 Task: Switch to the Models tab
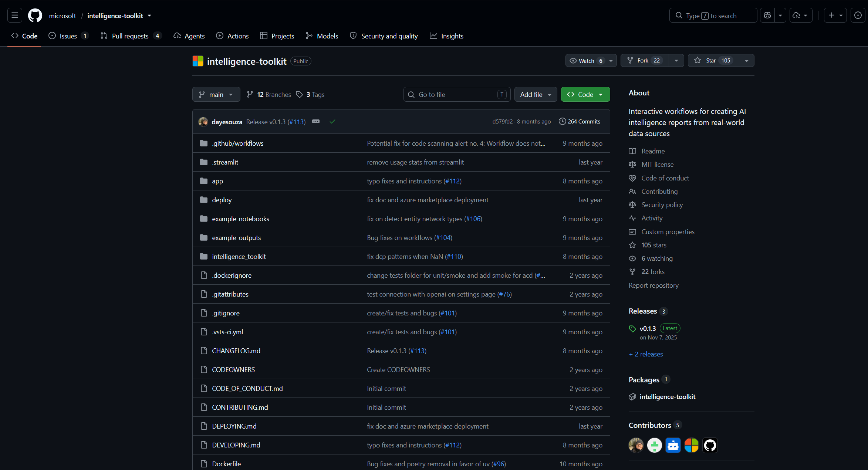pyautogui.click(x=322, y=36)
